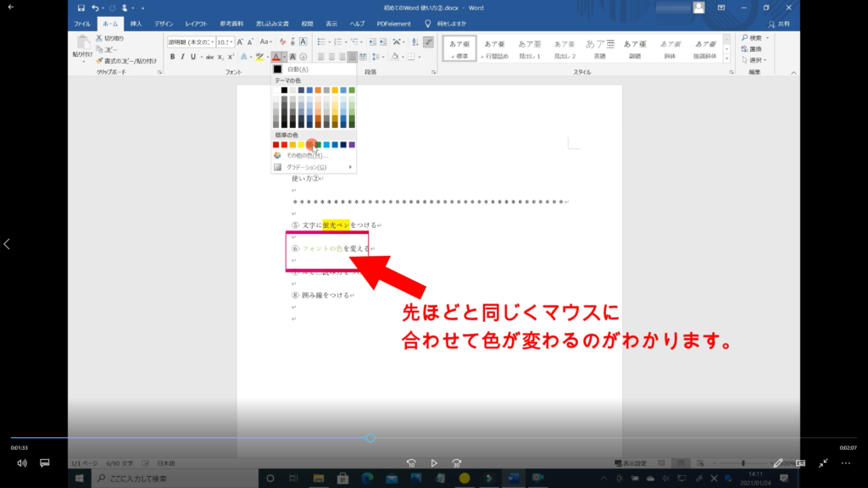Click the Format Painter brush icon
Viewport: 868px width, 488px height.
[x=100, y=60]
